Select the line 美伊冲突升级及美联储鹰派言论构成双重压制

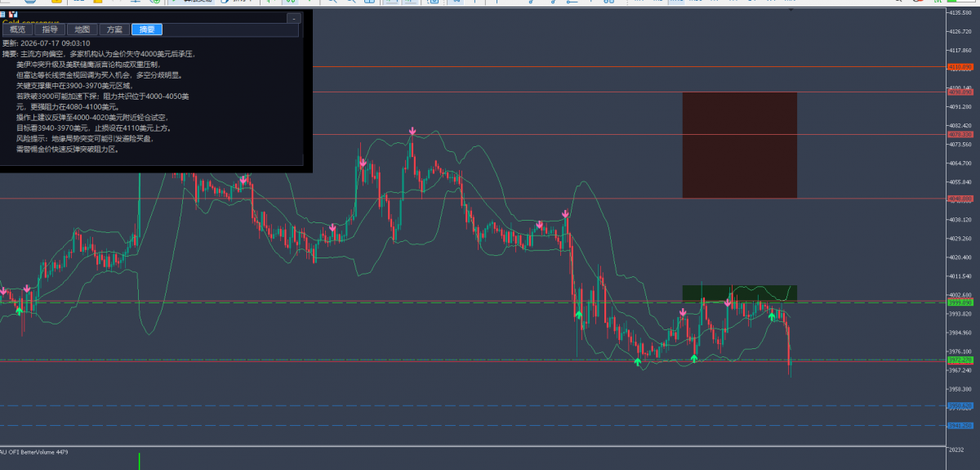point(88,65)
